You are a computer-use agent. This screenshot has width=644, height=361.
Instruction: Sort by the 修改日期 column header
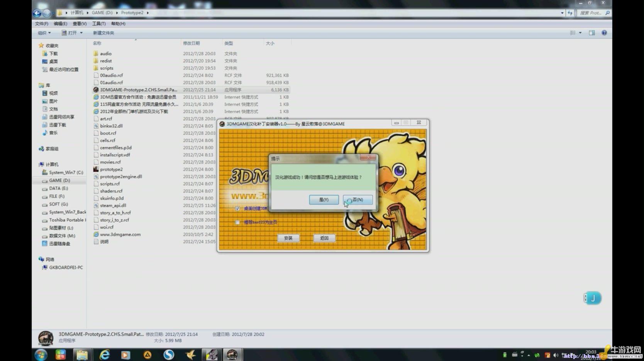click(x=192, y=43)
